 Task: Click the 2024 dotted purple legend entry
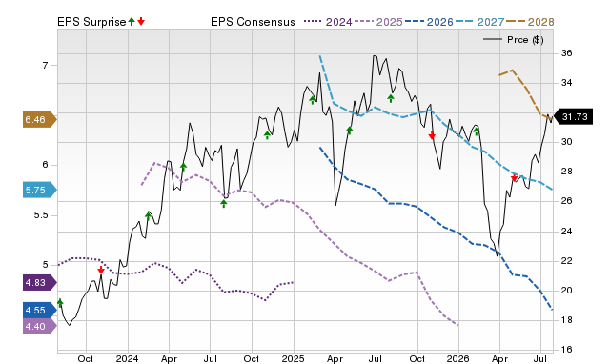pos(328,22)
